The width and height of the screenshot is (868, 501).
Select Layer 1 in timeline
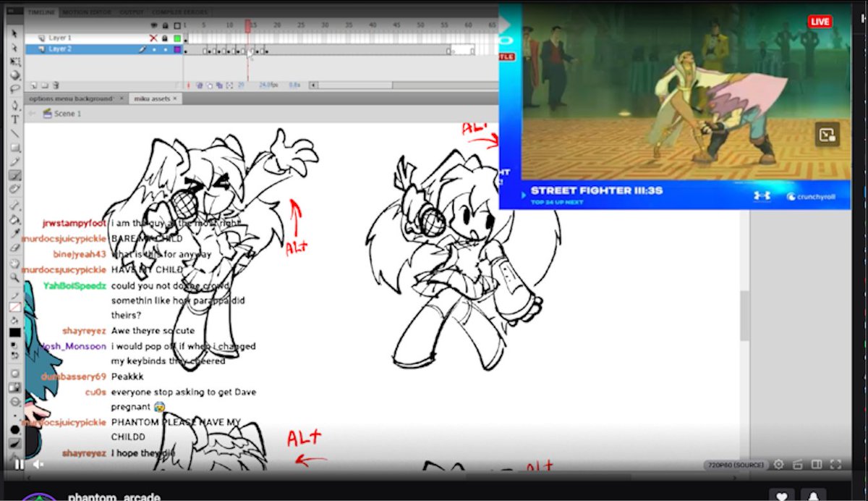pos(61,38)
